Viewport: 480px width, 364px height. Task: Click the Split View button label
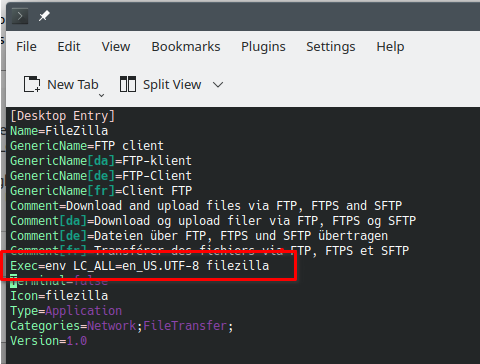172,85
